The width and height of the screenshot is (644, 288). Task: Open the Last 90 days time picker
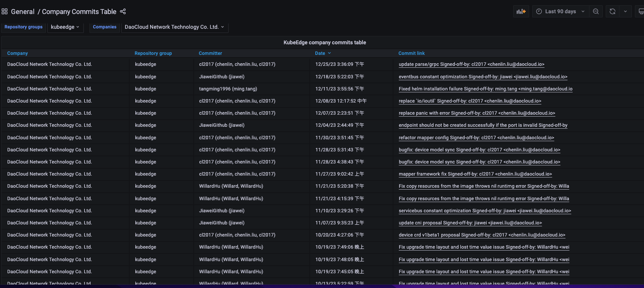pyautogui.click(x=560, y=12)
